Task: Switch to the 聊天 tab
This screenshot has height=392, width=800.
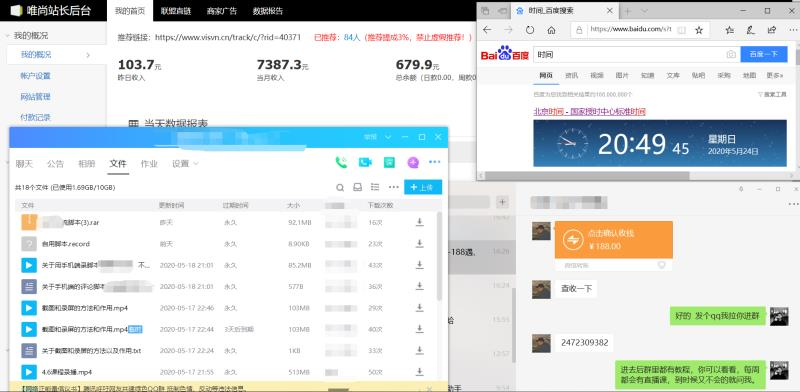Action: (24, 164)
